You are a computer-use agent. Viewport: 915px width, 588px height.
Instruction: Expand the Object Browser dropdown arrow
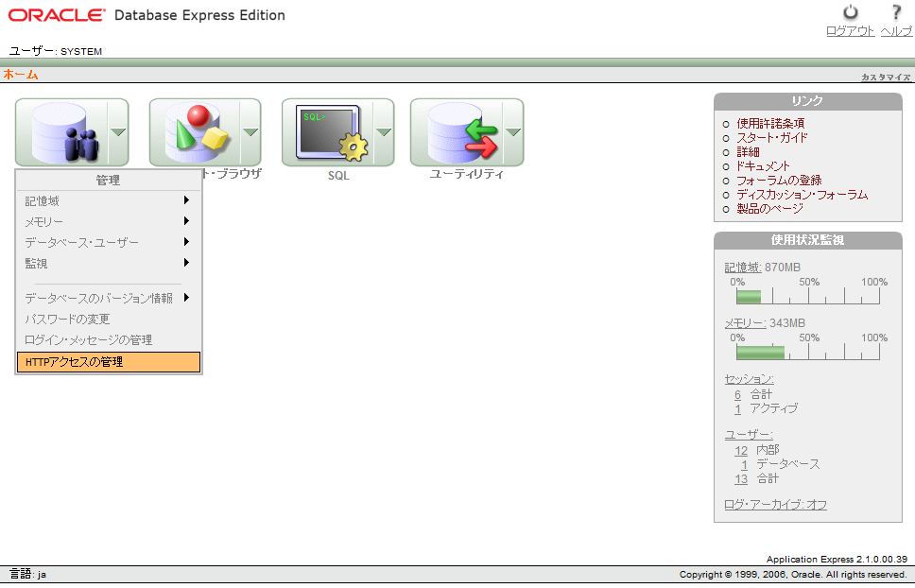click(x=250, y=132)
